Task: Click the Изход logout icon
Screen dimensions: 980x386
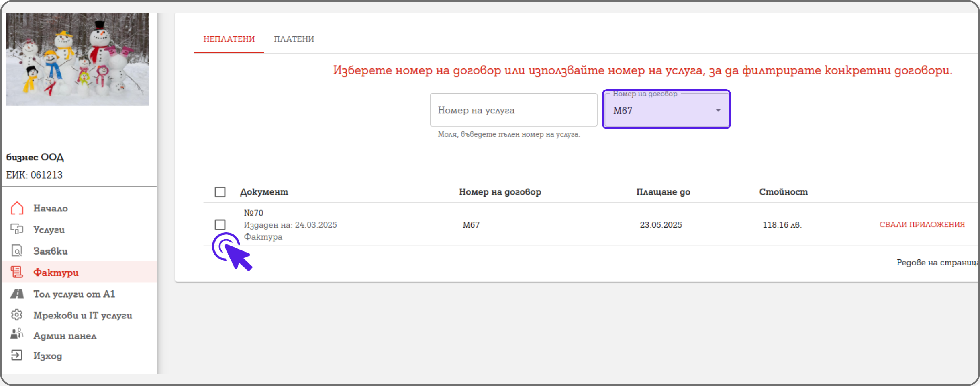Action: coord(17,355)
